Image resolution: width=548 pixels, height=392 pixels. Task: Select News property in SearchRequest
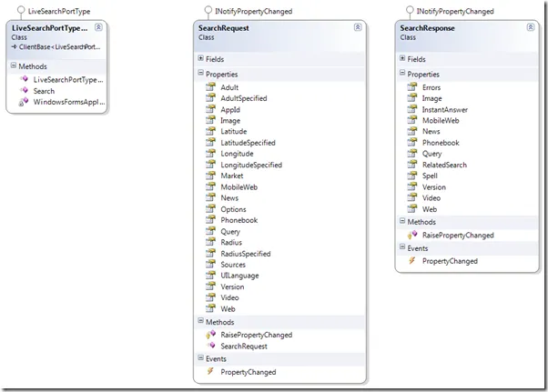[229, 198]
